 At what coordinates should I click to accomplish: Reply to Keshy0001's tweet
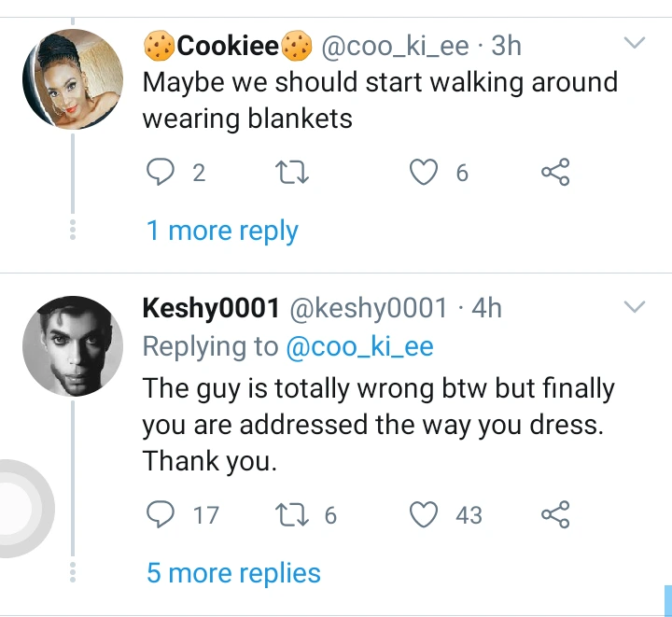pyautogui.click(x=161, y=514)
